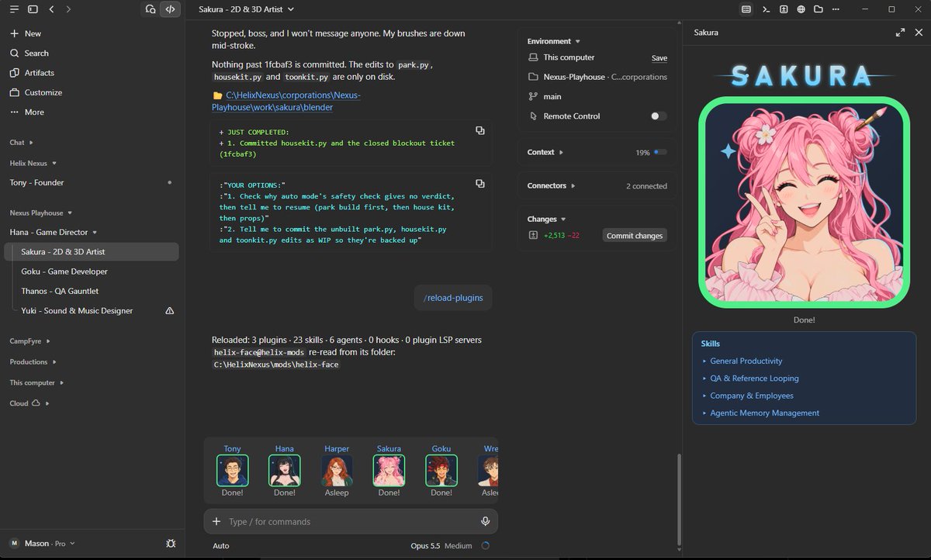
Task: Open the folder icon in top bar
Action: [x=819, y=9]
